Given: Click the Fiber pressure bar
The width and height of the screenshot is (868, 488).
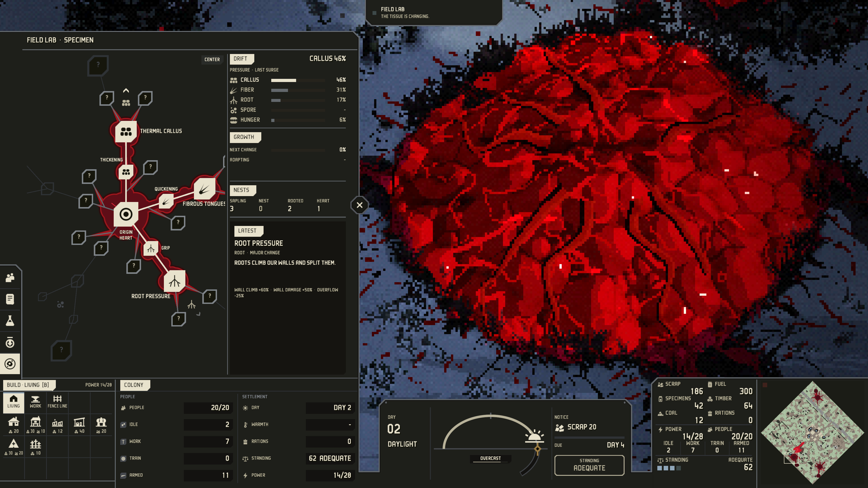Looking at the screenshot, I should click(298, 90).
